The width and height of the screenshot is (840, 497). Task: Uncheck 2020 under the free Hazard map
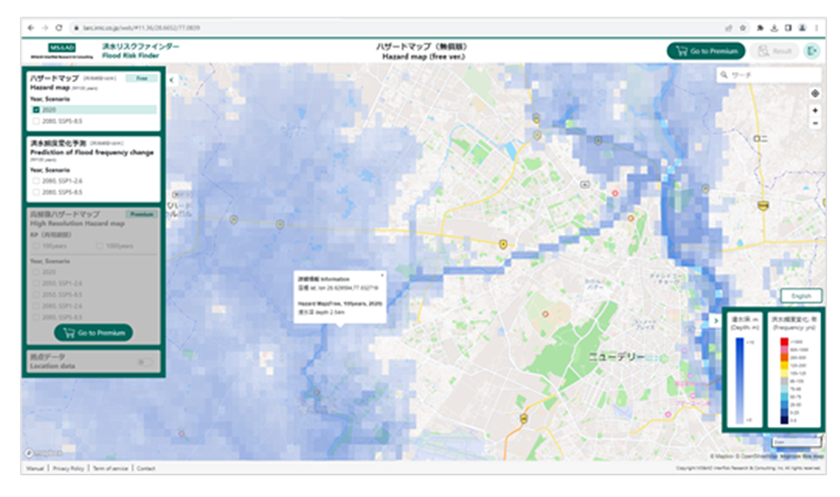tap(36, 109)
